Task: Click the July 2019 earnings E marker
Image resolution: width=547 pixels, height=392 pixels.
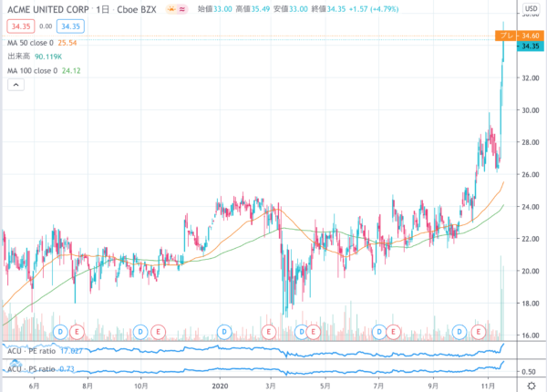Action: coord(77,332)
